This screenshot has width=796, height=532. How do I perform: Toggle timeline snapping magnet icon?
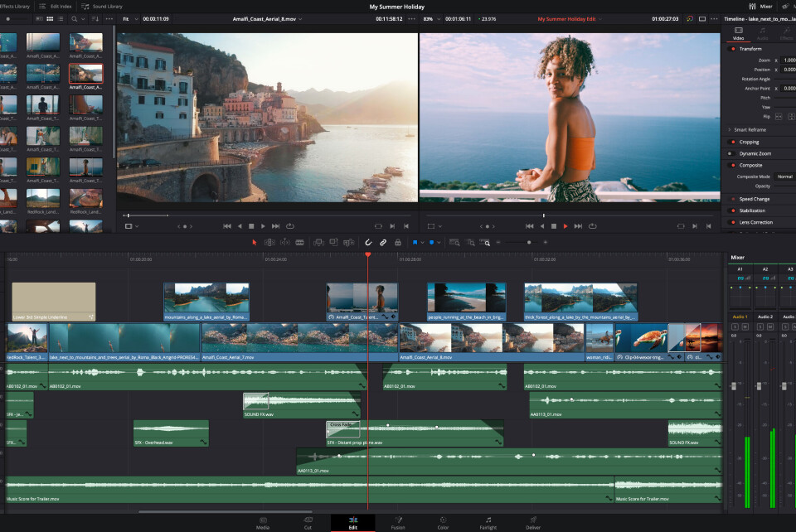pyautogui.click(x=368, y=242)
